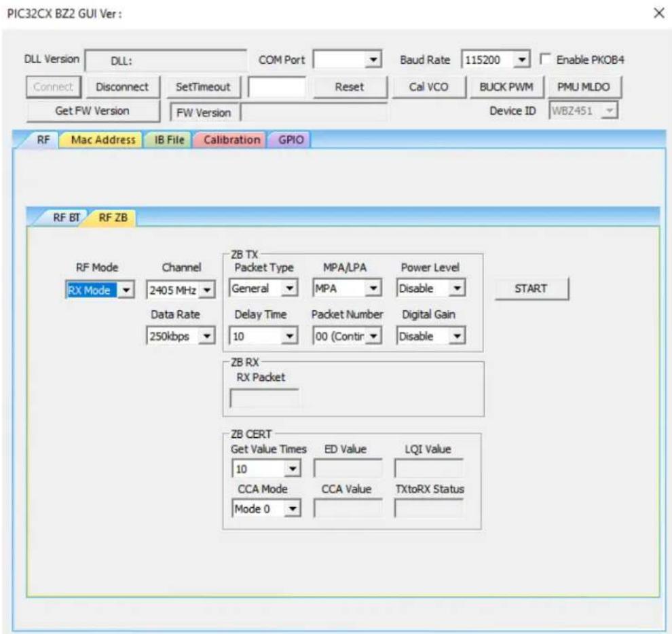The image size is (672, 634).
Task: Close the PIC32CX BZ2 GUI window
Action: click(659, 14)
